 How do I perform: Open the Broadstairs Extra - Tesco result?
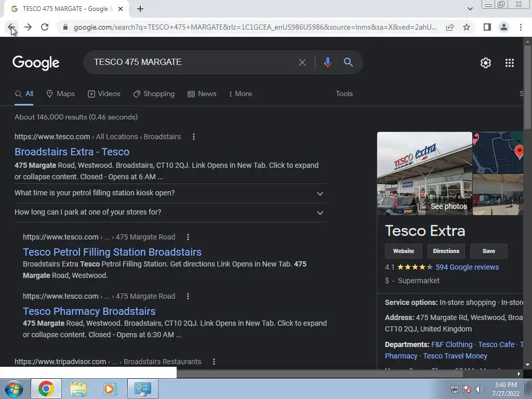pyautogui.click(x=72, y=152)
